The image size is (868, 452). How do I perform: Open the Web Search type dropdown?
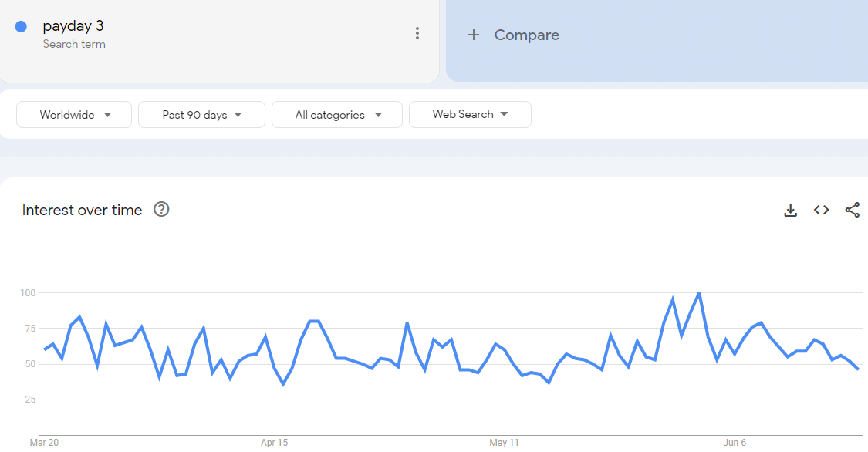[470, 114]
